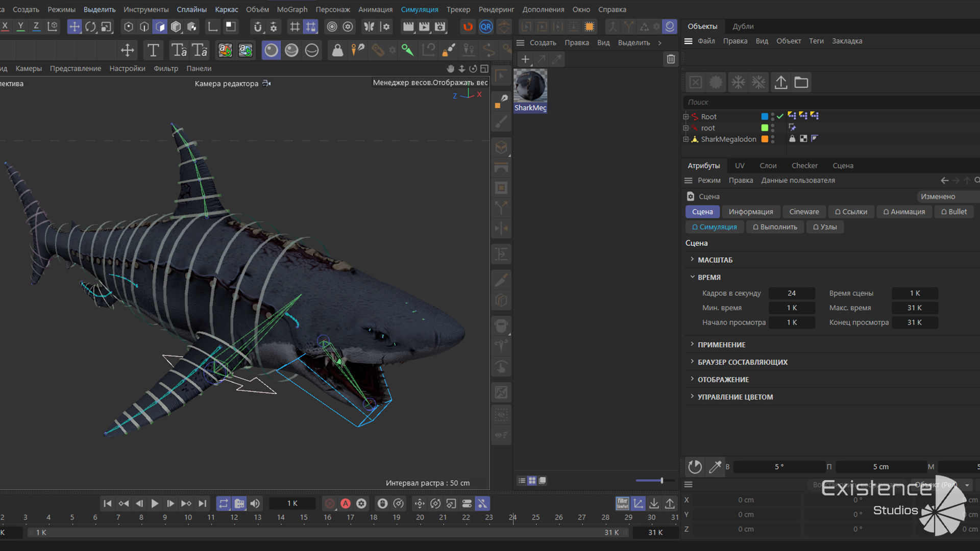Click the orange magnet snap icon
The image size is (980, 551).
(468, 27)
